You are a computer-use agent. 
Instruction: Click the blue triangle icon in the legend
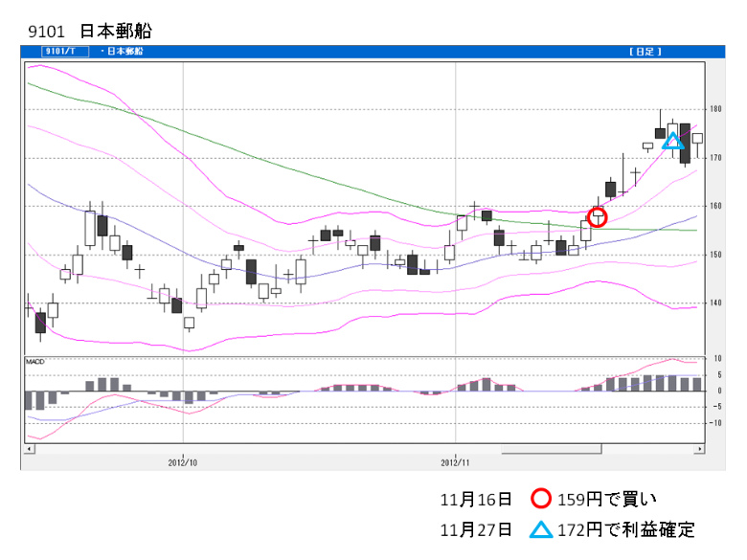tap(541, 528)
